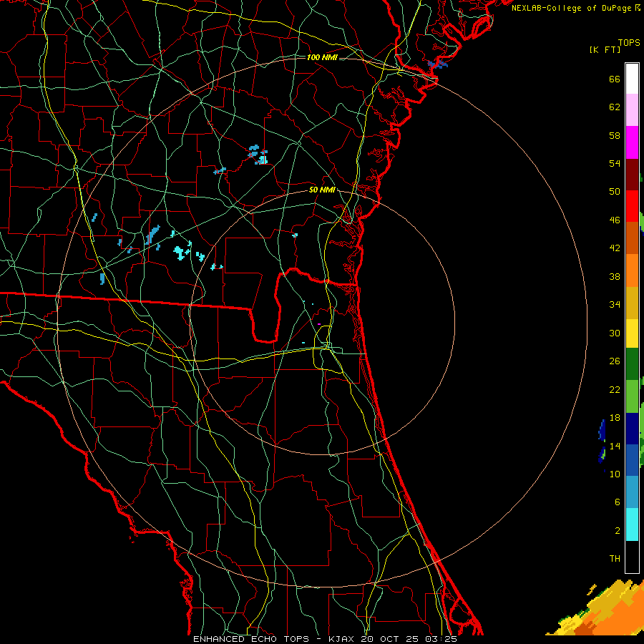644x644 pixels.
Task: Click the black TH swatch at the bottom of the legend
Action: coord(632,557)
